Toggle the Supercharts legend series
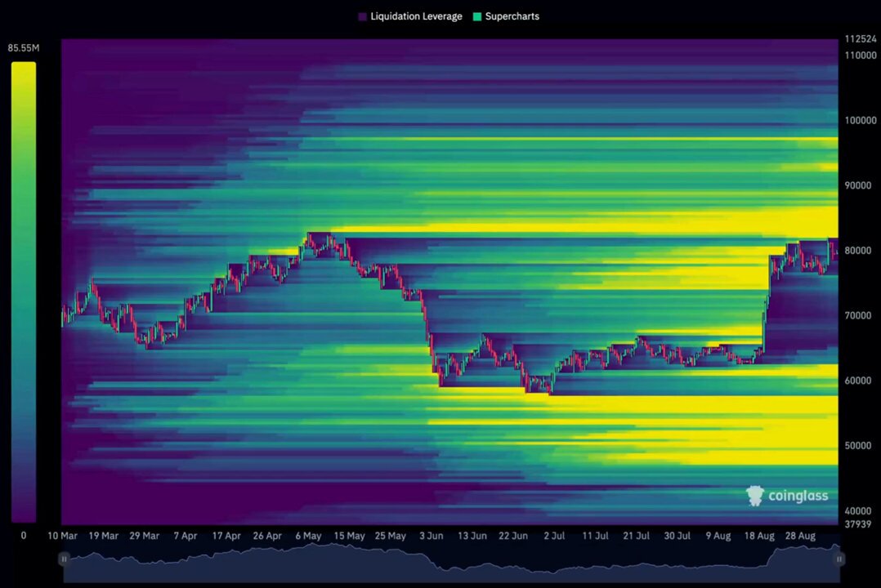Viewport: 881px width, 588px height. (506, 16)
